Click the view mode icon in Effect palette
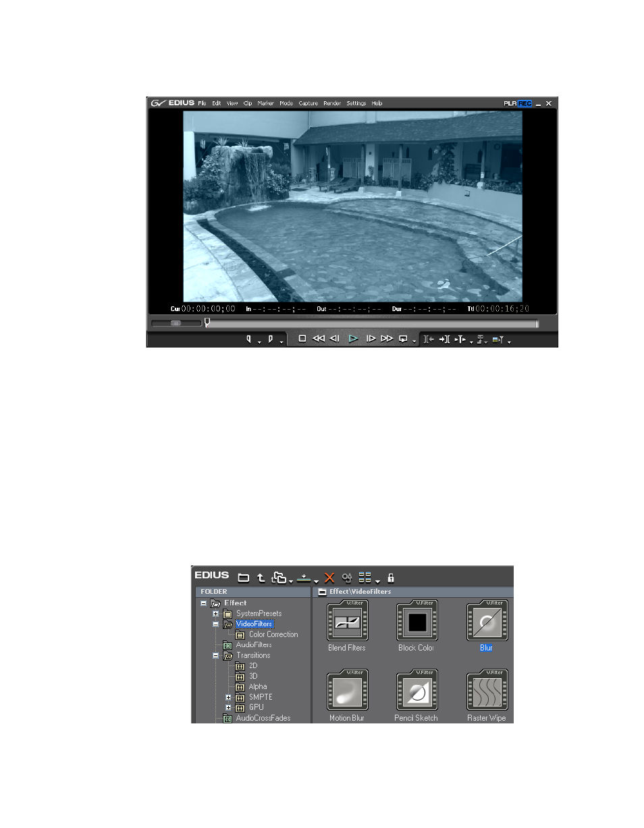 365,578
